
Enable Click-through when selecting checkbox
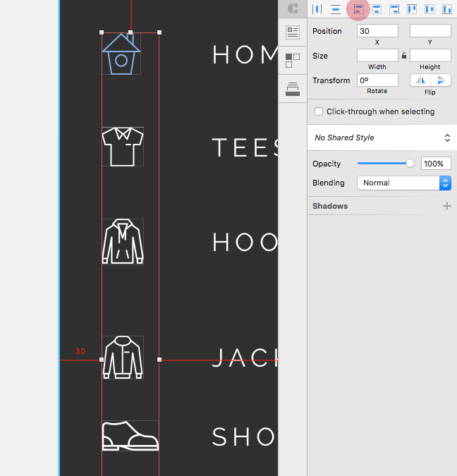tap(319, 111)
